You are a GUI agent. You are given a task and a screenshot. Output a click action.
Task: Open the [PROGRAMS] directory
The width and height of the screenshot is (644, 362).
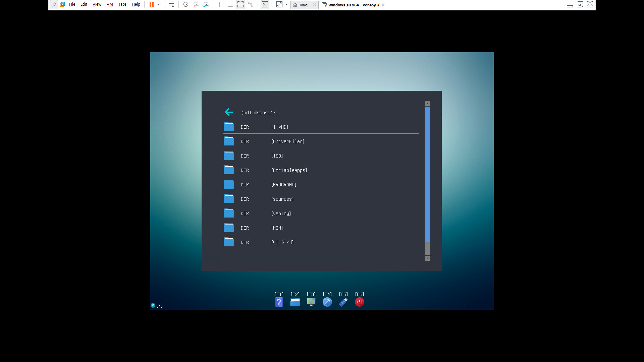point(321,185)
